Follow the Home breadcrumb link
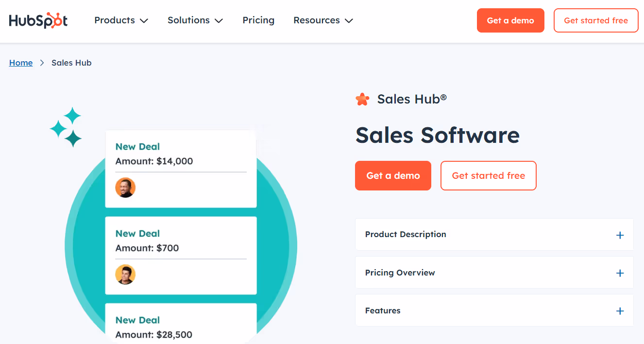This screenshot has height=344, width=644. pyautogui.click(x=21, y=63)
